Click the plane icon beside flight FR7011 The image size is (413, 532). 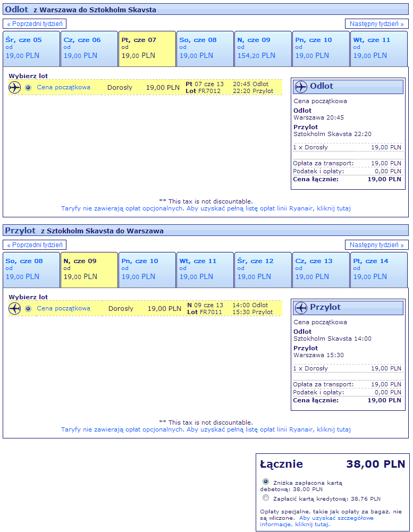14,309
